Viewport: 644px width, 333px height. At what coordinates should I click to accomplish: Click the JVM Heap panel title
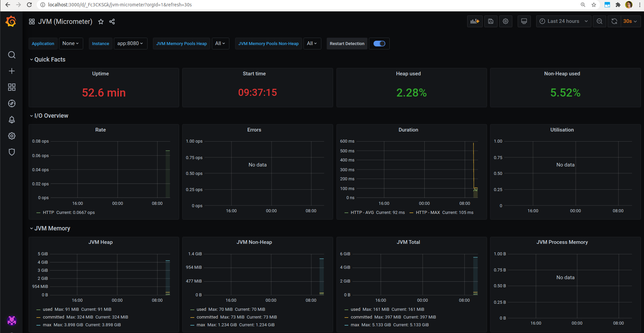point(100,242)
